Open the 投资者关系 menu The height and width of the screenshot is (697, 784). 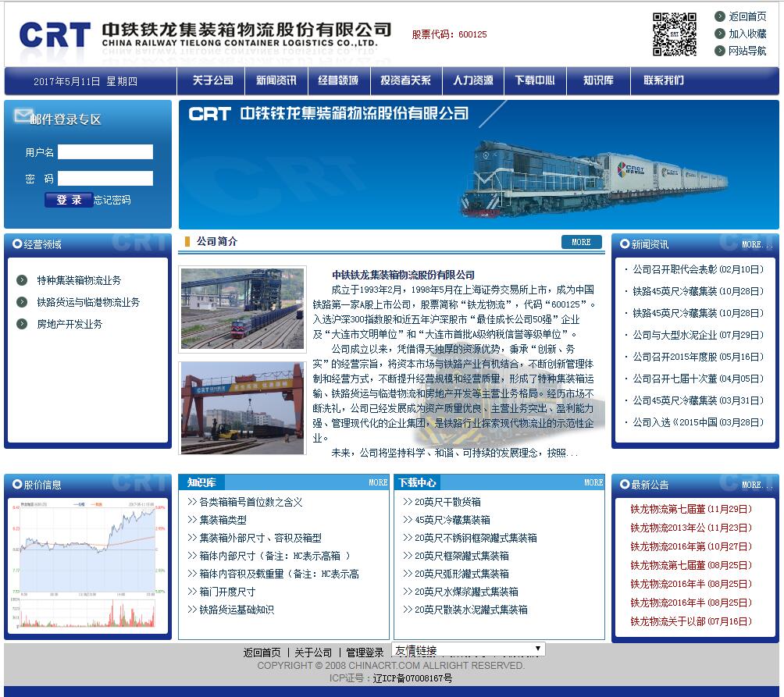pyautogui.click(x=405, y=80)
